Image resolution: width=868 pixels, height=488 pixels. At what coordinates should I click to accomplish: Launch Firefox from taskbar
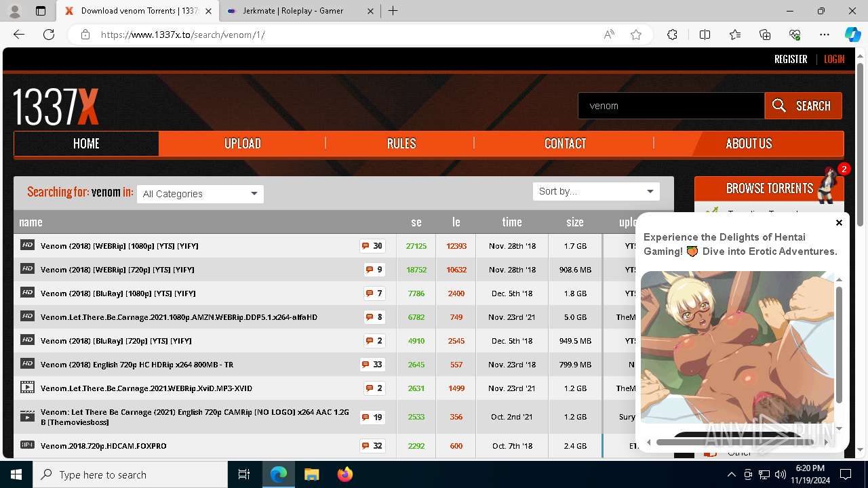345,474
